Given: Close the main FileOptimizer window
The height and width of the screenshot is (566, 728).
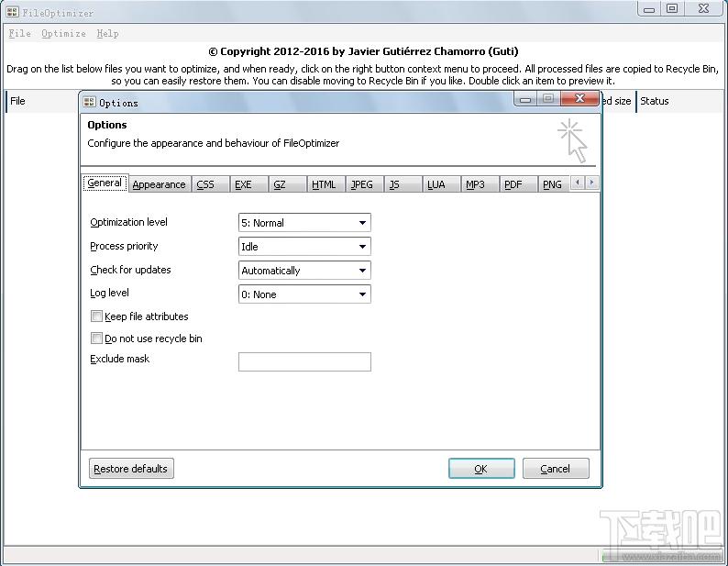Looking at the screenshot, I should click(704, 8).
